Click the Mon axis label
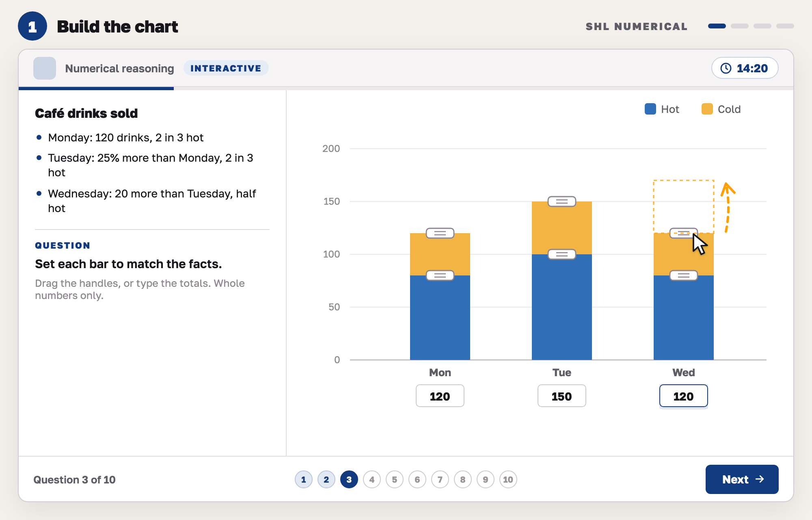Viewport: 812px width, 520px height. click(x=440, y=373)
